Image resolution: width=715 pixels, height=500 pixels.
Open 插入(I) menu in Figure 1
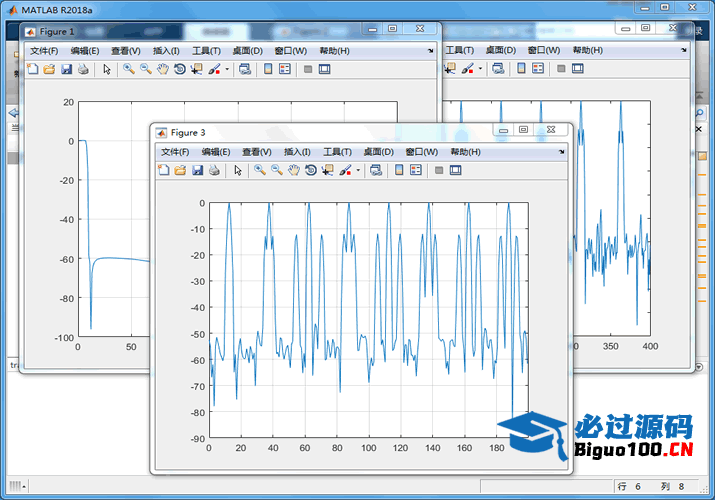pos(166,51)
